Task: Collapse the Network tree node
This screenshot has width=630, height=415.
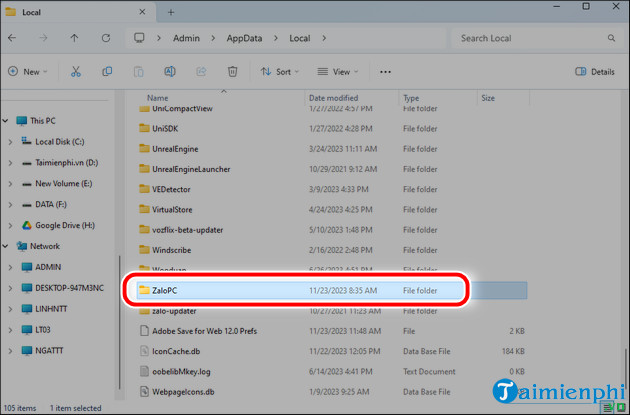Action: point(10,246)
